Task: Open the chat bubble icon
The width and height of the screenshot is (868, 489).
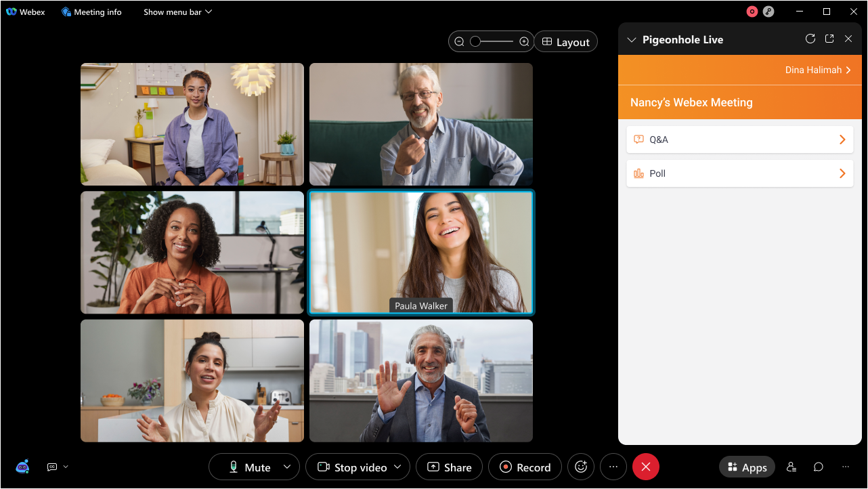Action: pos(818,467)
